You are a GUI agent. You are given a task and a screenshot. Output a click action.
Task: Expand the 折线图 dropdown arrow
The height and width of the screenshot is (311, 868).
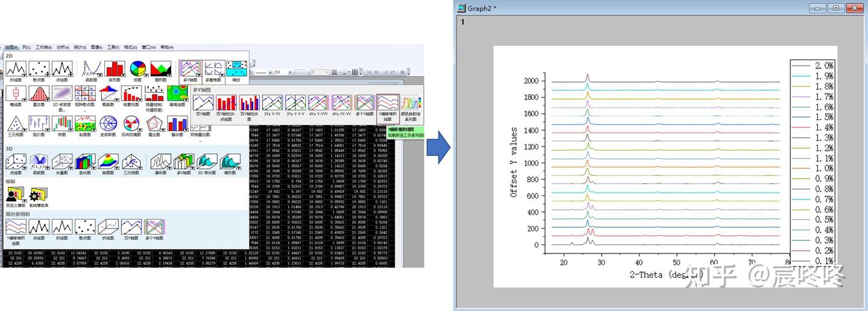(x=24, y=74)
